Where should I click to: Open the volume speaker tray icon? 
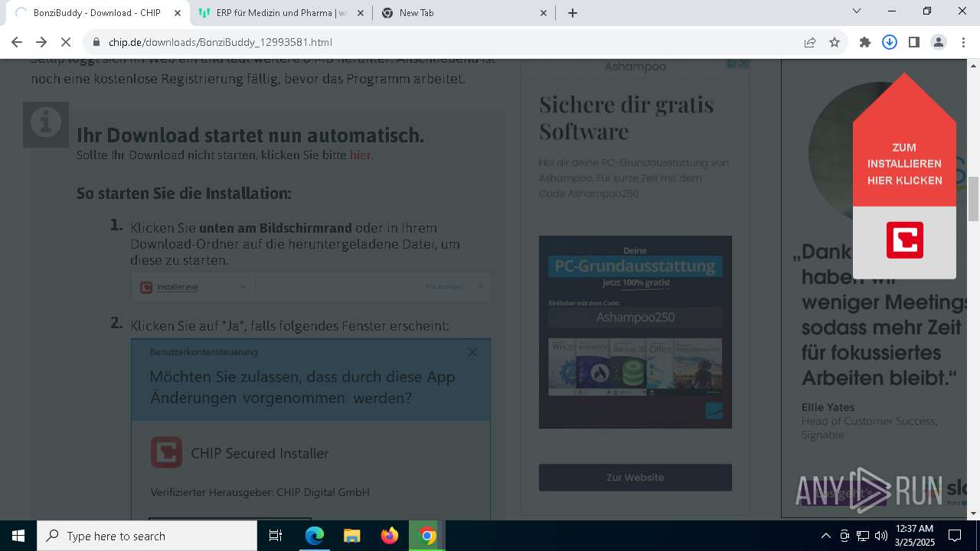click(x=881, y=536)
